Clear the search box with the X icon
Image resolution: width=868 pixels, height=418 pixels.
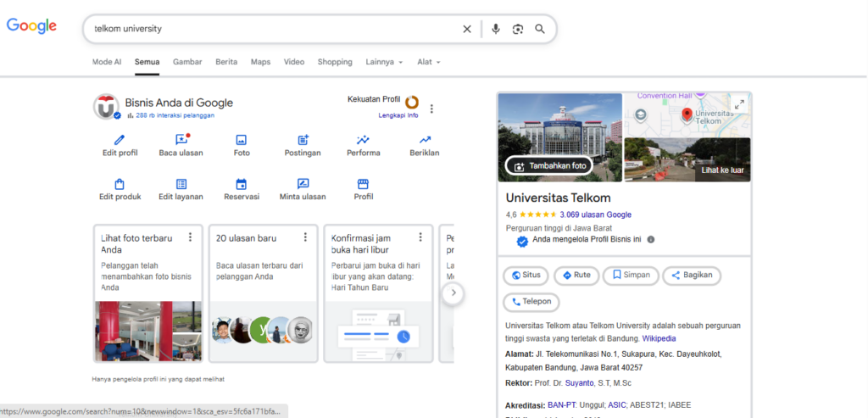point(467,30)
